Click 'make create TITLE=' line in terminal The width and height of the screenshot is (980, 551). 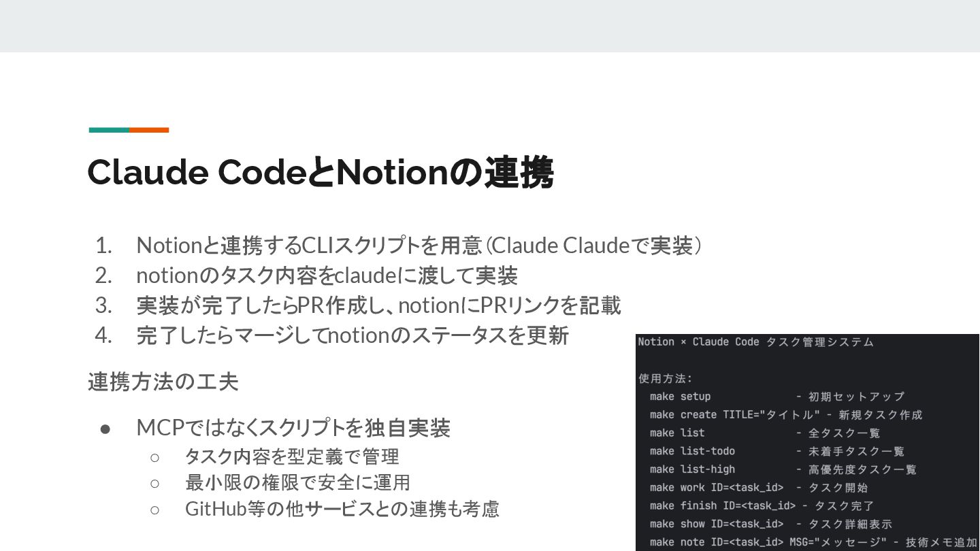[786, 415]
